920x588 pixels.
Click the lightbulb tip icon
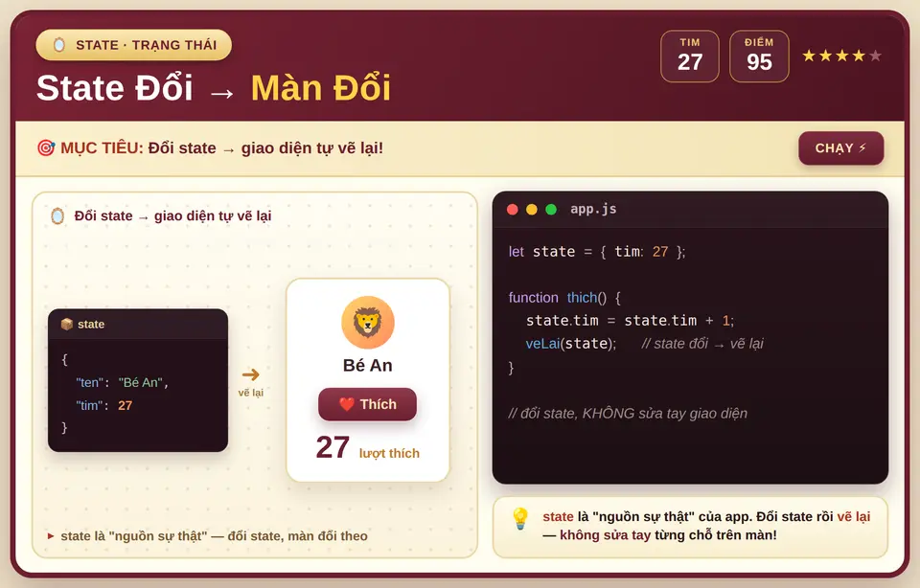tap(520, 519)
